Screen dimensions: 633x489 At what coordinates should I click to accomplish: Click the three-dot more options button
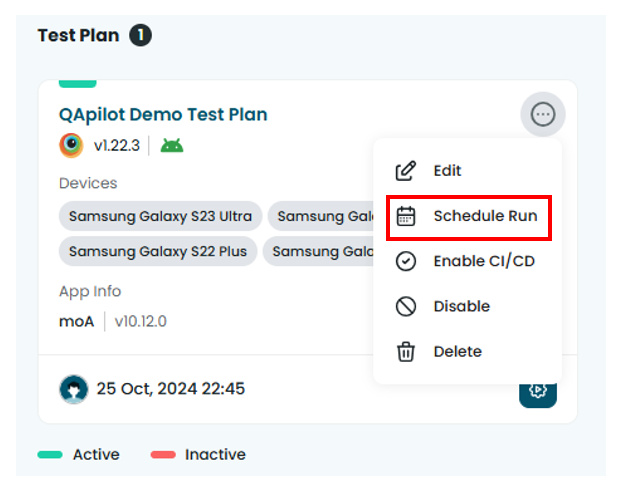point(543,115)
